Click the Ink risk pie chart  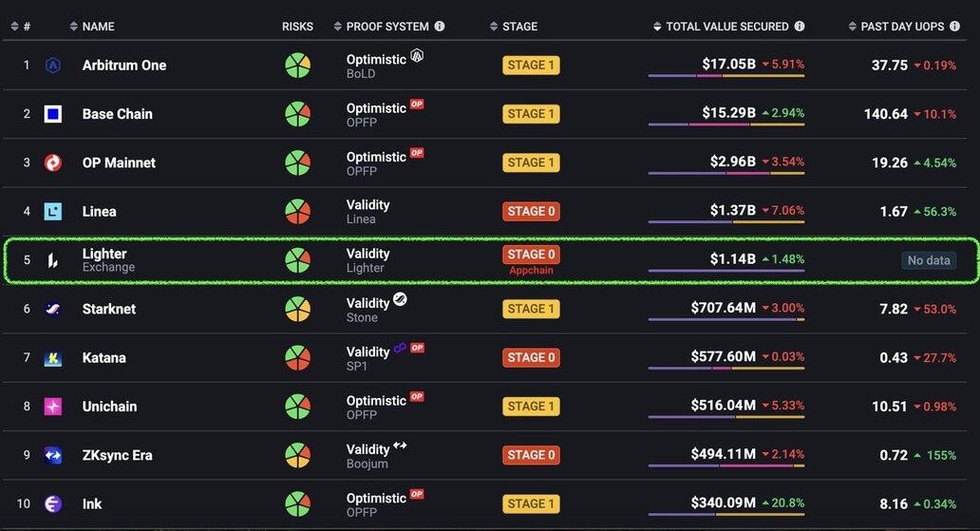coord(297,504)
